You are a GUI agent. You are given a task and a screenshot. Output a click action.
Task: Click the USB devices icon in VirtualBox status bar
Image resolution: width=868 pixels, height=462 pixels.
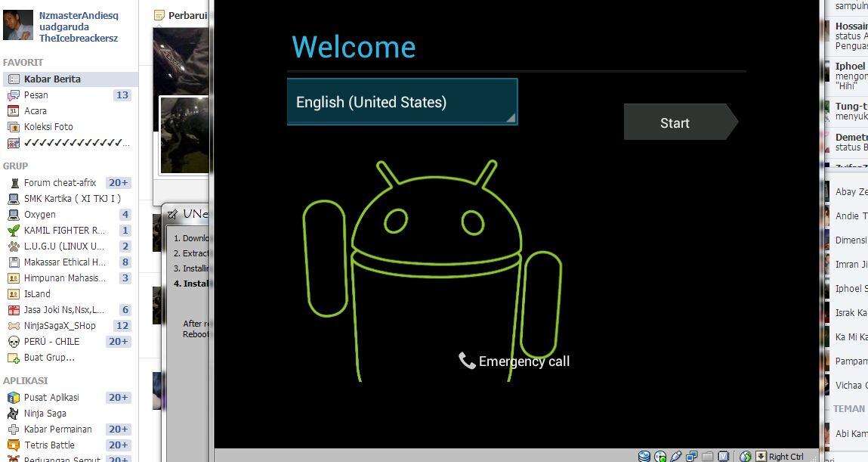(x=676, y=457)
